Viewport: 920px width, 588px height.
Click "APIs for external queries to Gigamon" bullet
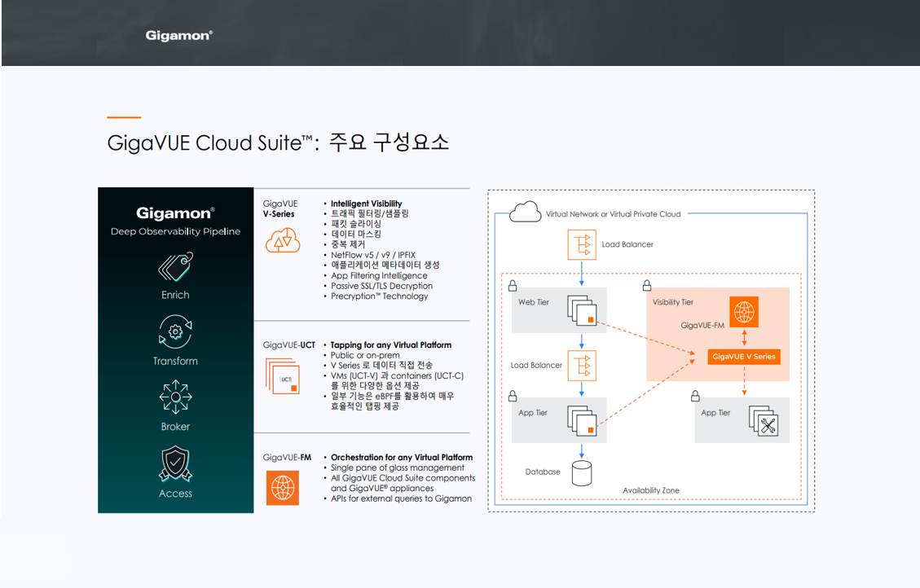(x=401, y=498)
